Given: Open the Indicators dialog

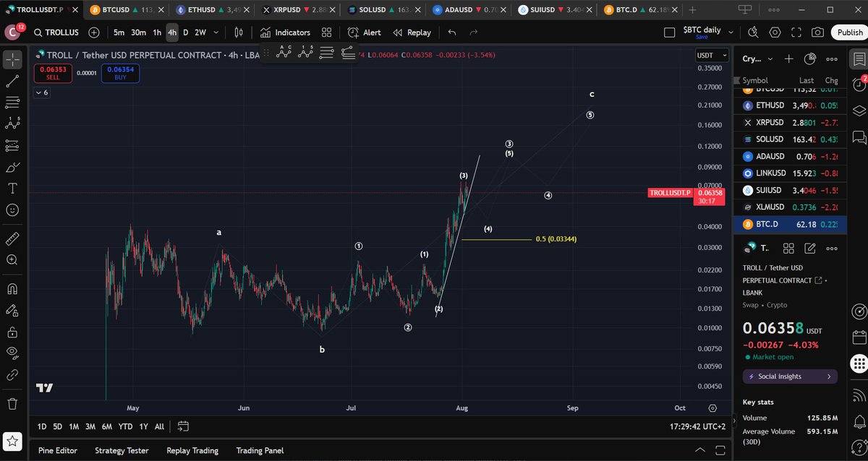Looking at the screenshot, I should click(285, 33).
